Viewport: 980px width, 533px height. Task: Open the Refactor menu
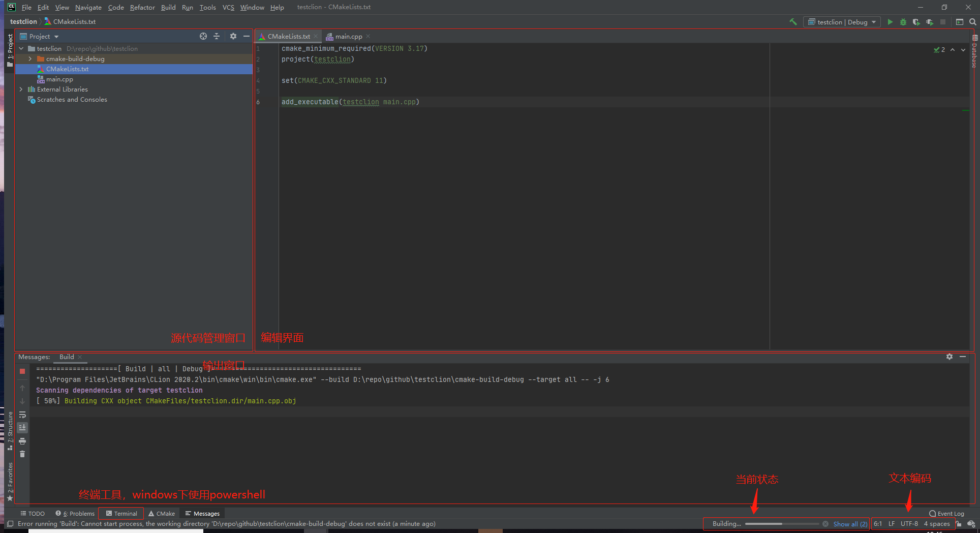pyautogui.click(x=142, y=7)
